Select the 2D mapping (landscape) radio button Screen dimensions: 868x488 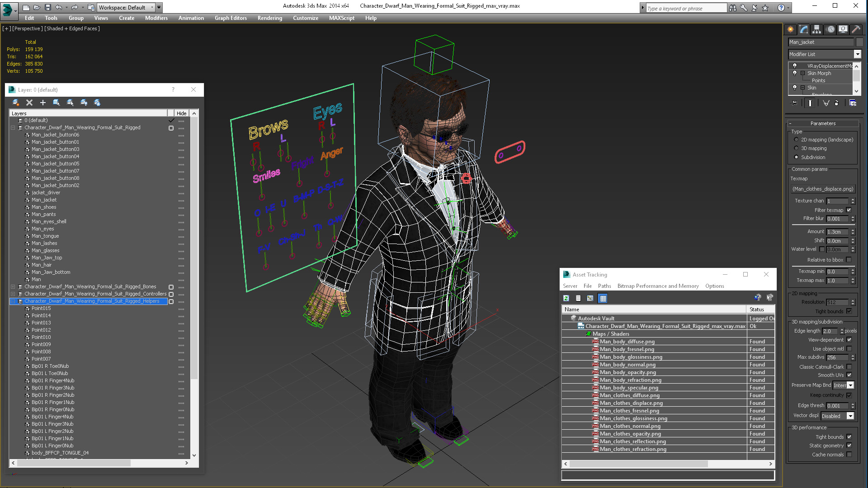796,140
